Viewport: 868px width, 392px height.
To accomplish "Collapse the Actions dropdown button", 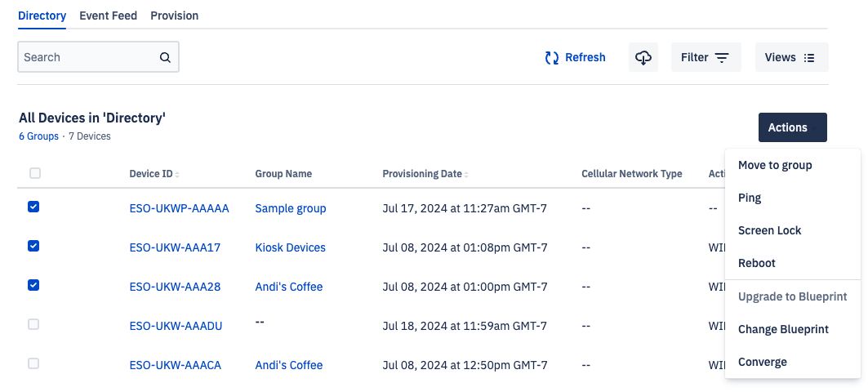I will [x=792, y=127].
